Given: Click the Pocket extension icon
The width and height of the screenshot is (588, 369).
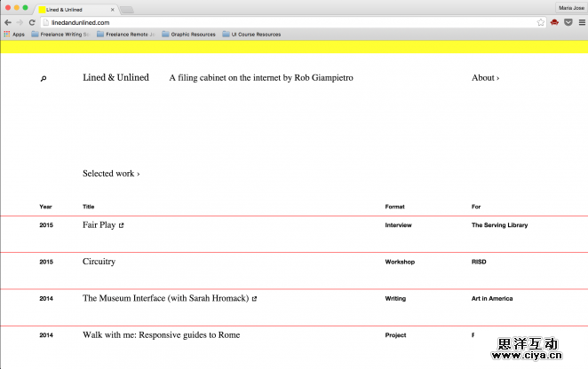Looking at the screenshot, I should click(x=568, y=22).
